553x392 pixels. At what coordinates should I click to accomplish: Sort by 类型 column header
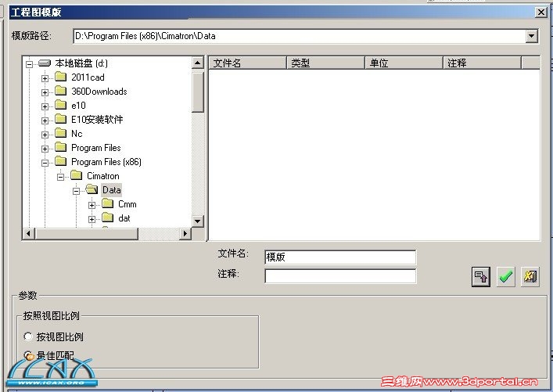tap(326, 63)
